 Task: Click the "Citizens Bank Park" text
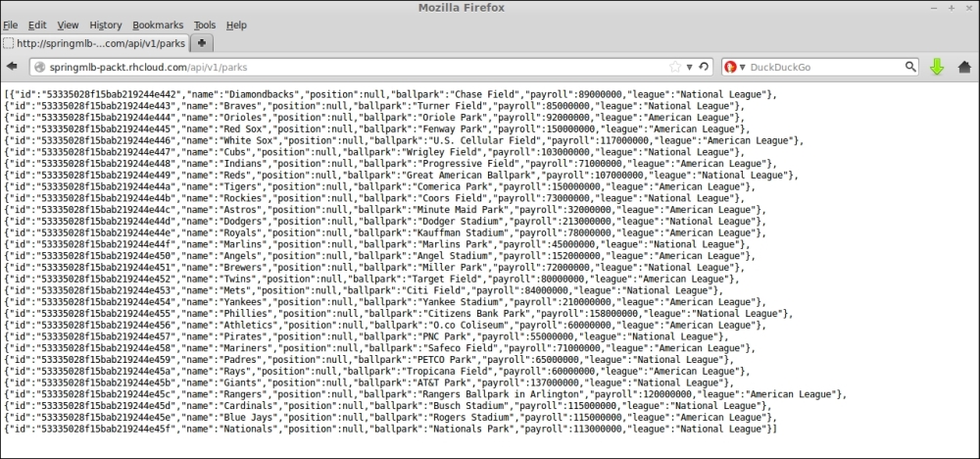click(x=476, y=313)
